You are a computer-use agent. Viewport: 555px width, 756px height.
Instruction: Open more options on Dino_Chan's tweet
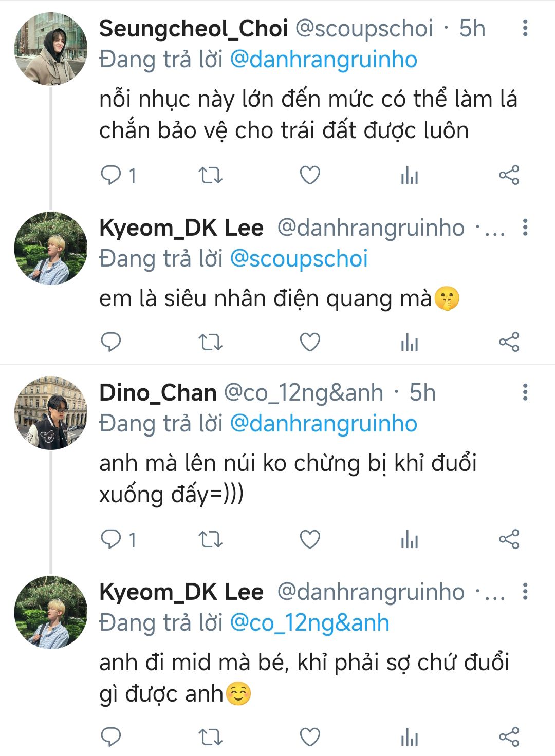[x=525, y=392]
